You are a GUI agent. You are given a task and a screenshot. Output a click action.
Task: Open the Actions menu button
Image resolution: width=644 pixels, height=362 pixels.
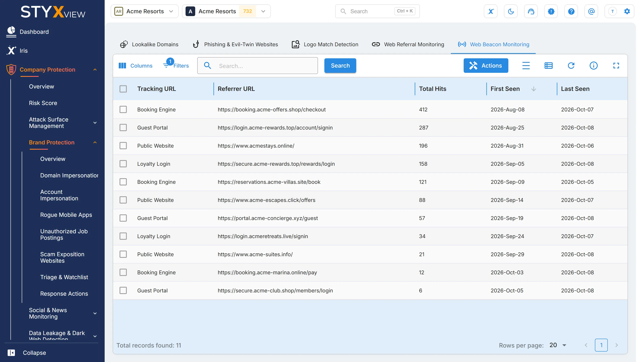coord(486,65)
